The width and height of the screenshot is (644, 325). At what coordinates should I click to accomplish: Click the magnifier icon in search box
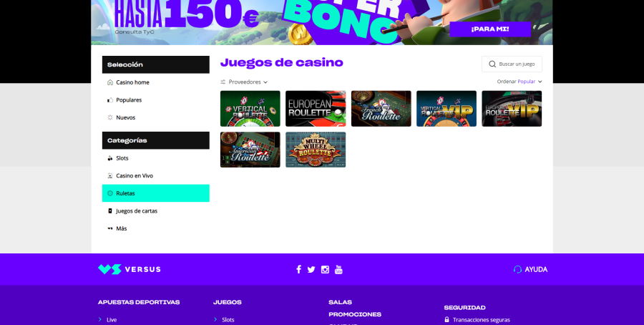click(492, 64)
